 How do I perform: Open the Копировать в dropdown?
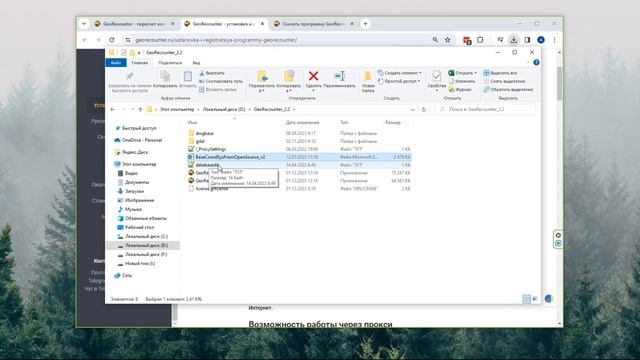tap(289, 91)
